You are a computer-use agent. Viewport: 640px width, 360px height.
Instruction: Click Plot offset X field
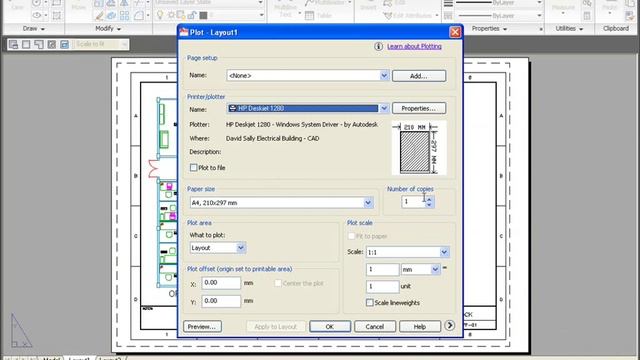click(221, 283)
